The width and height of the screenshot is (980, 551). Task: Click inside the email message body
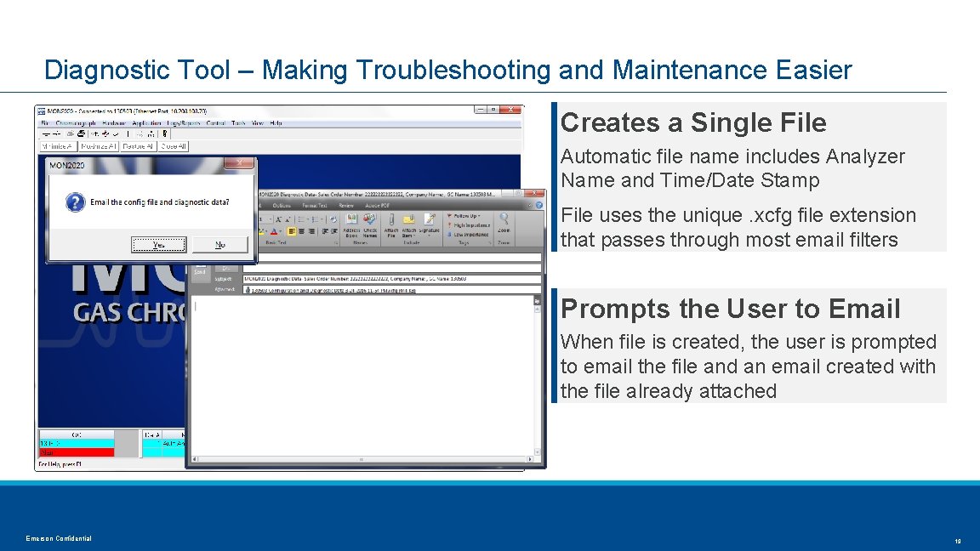362,375
